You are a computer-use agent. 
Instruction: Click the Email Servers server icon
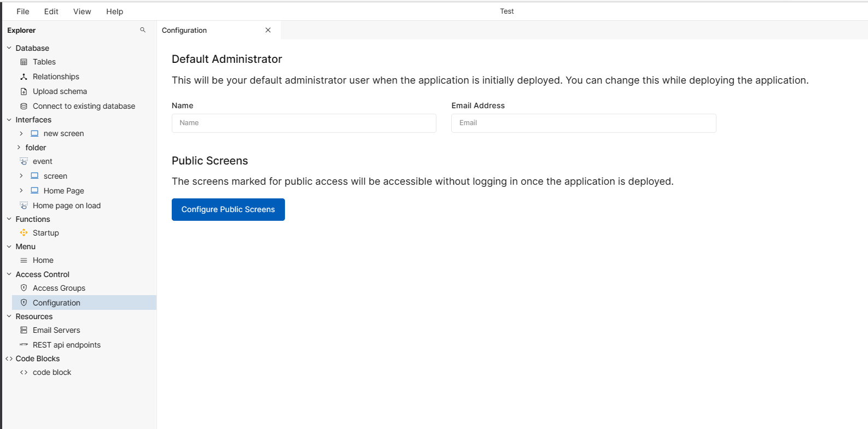click(x=24, y=330)
